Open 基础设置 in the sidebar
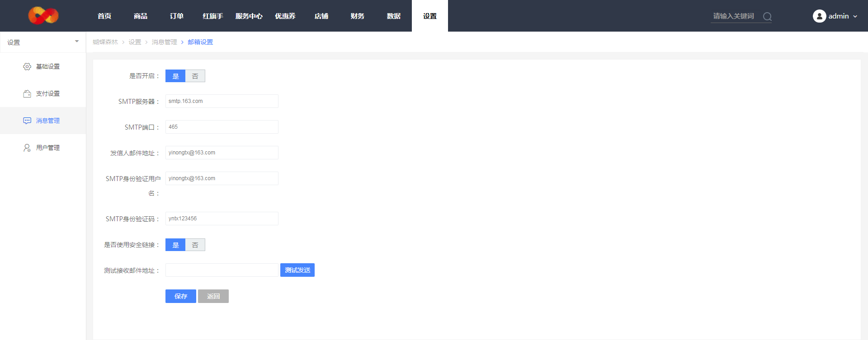This screenshot has width=868, height=340. pyautogui.click(x=43, y=66)
